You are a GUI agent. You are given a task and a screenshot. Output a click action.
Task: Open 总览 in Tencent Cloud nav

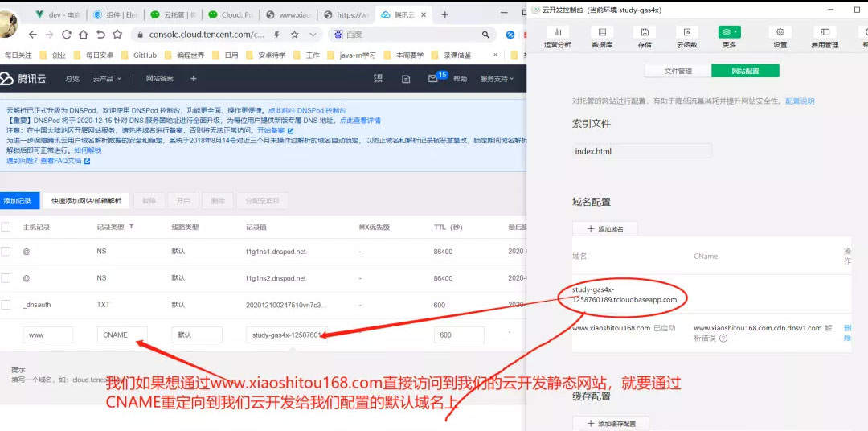point(72,79)
